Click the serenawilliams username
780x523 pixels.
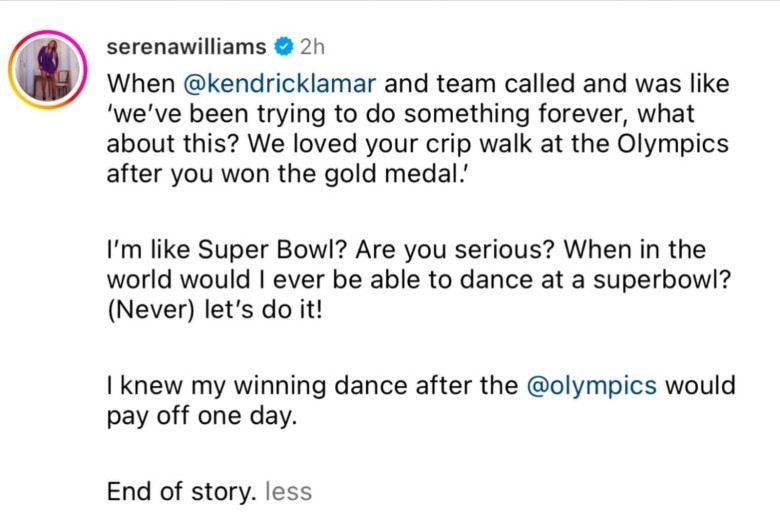[187, 47]
